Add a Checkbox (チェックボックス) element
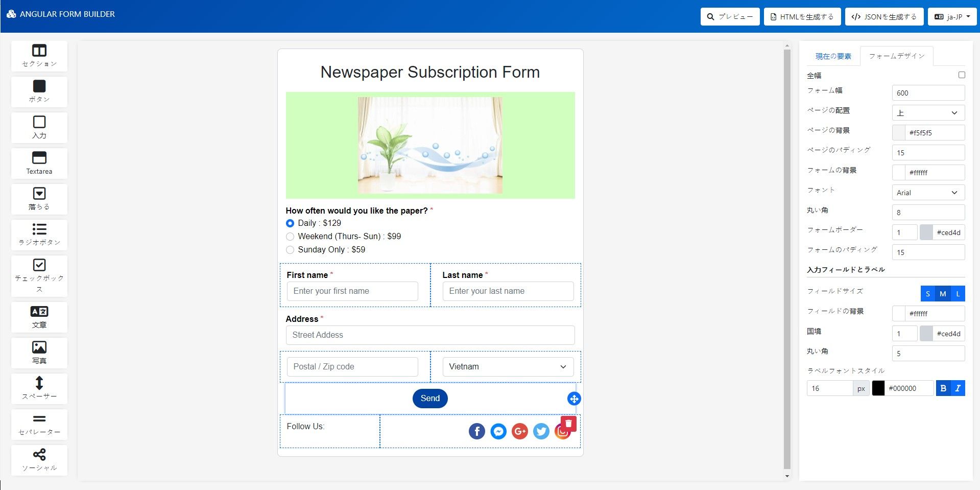This screenshot has height=490, width=980. click(39, 276)
